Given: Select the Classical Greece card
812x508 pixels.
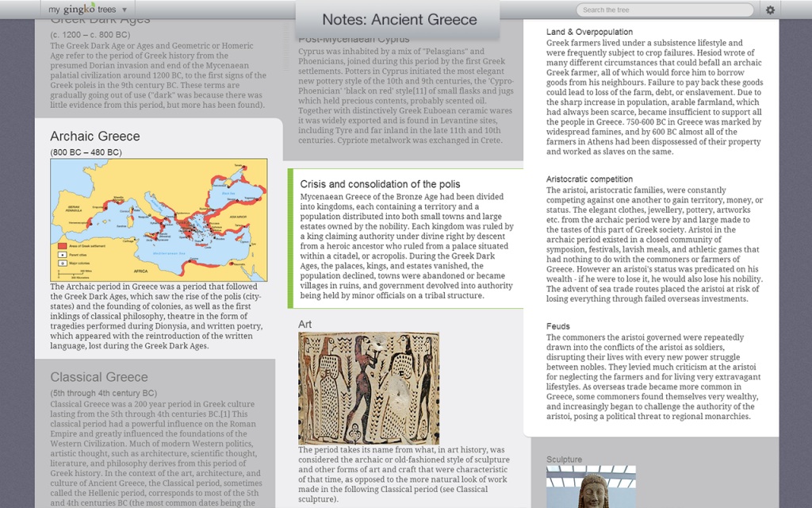Looking at the screenshot, I should coord(155,433).
